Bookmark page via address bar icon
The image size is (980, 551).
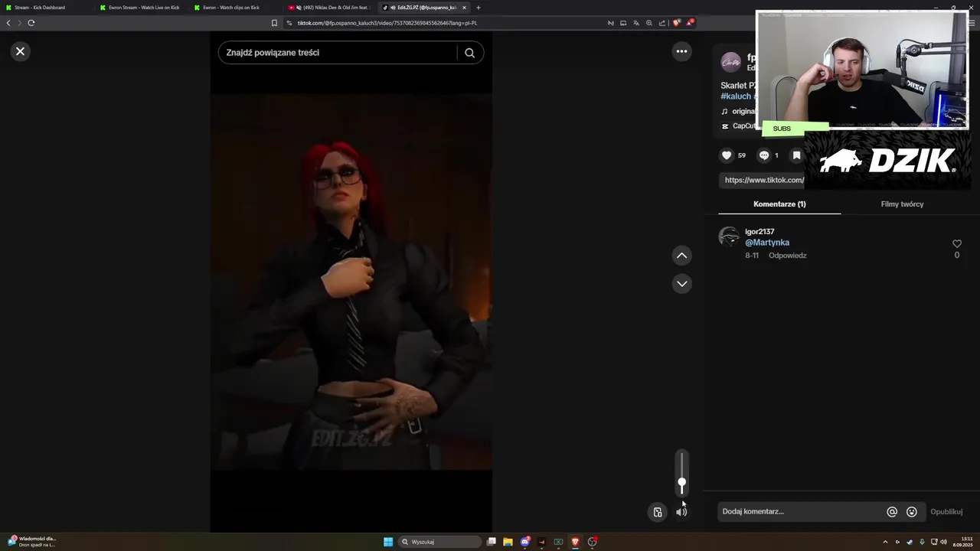tap(274, 23)
